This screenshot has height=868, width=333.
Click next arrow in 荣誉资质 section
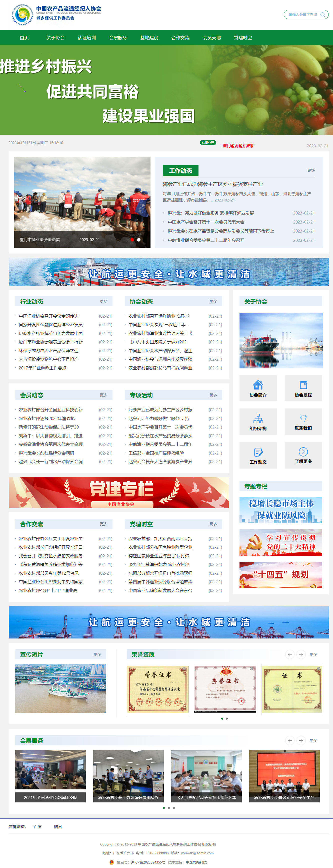coord(301,654)
